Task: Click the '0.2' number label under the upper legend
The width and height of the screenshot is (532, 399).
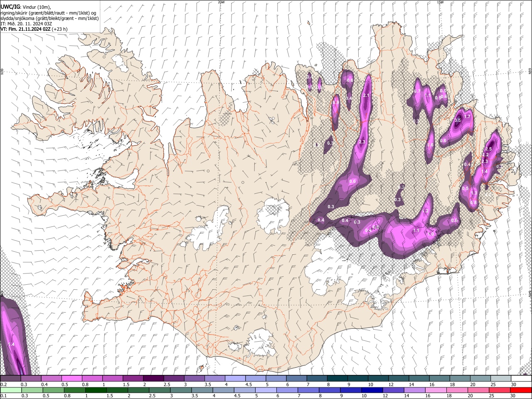Action: point(4,384)
